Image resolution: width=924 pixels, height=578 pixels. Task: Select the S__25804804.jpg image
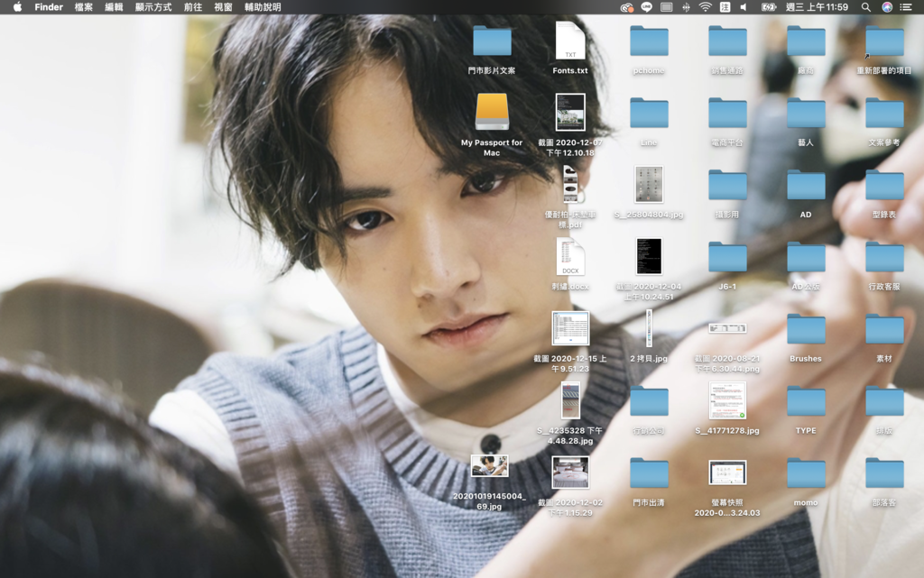pyautogui.click(x=649, y=184)
